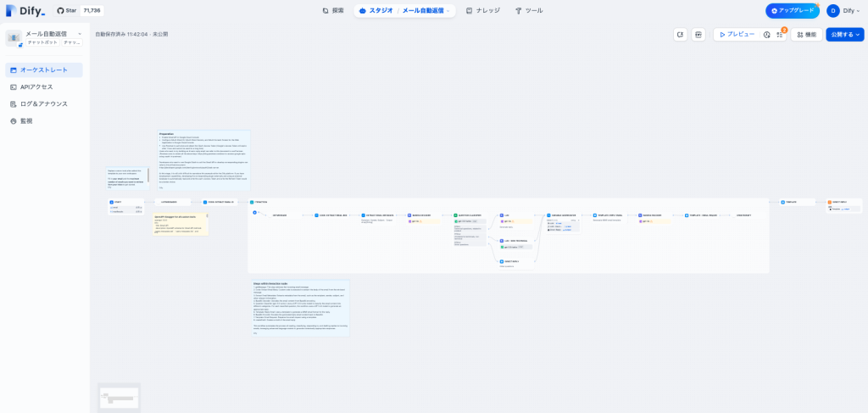
Task: Open the checklist icon with badge 2
Action: coord(780,34)
